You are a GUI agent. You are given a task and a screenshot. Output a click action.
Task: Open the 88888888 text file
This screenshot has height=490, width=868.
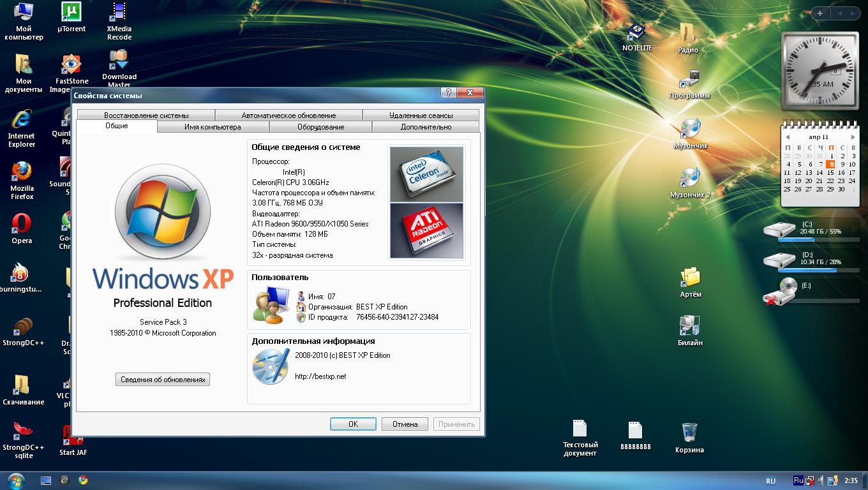(x=635, y=436)
